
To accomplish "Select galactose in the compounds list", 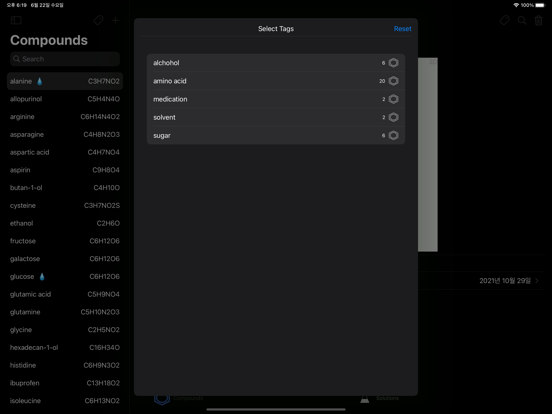I will pos(65,259).
